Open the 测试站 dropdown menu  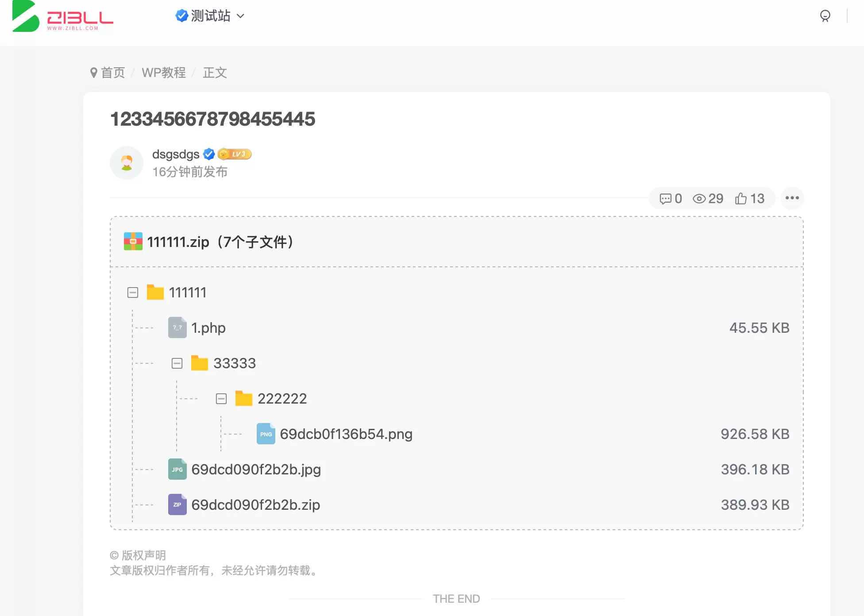(210, 16)
